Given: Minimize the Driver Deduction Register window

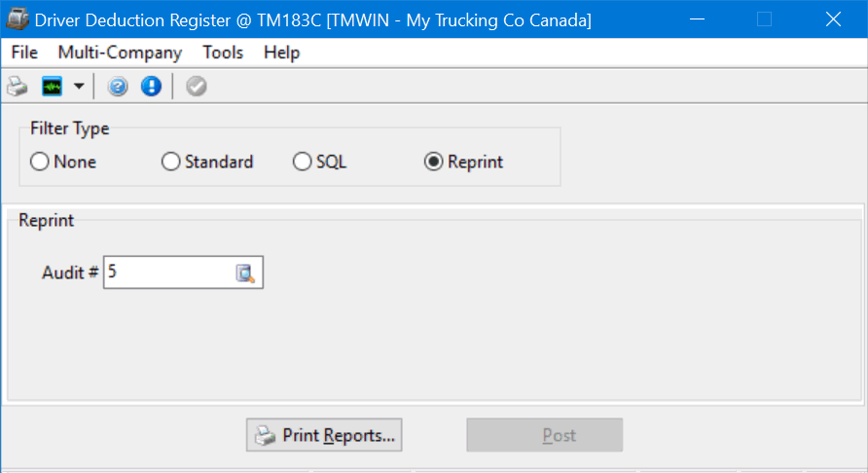Looking at the screenshot, I should pos(698,19).
